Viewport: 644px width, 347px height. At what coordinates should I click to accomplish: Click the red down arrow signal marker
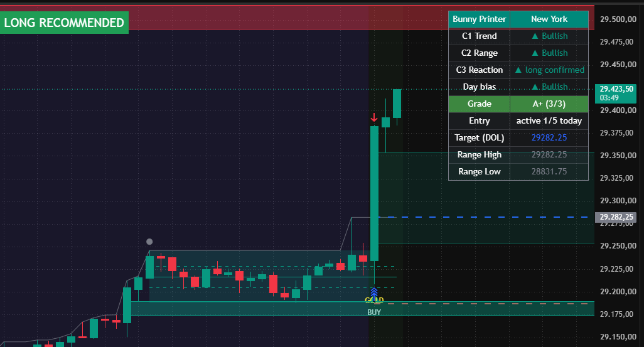pos(373,118)
